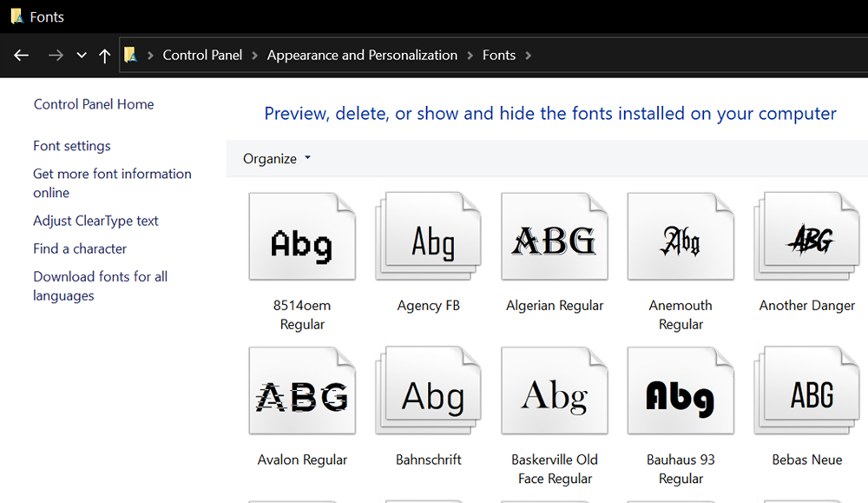868x503 pixels.
Task: Open Find a character link
Action: click(80, 248)
